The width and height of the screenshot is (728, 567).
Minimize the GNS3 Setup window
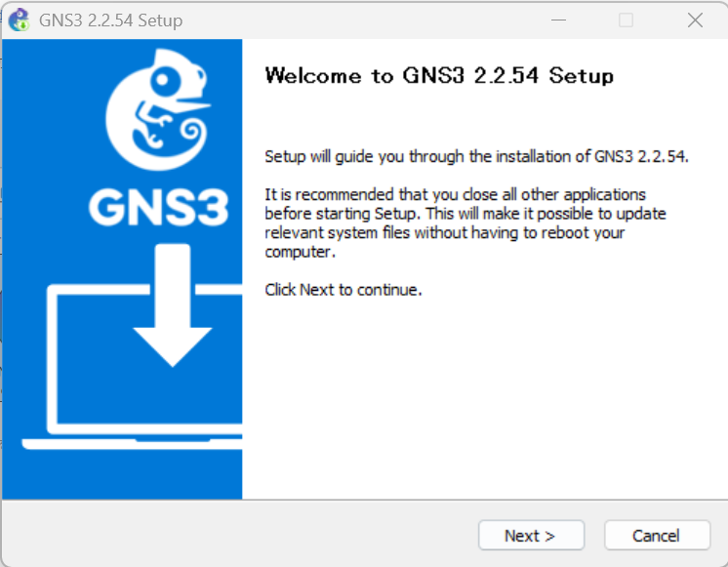click(x=558, y=20)
